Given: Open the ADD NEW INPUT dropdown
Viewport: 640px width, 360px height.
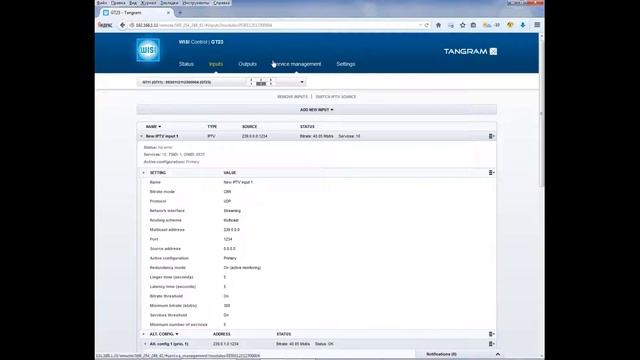Looking at the screenshot, I should pos(317,110).
